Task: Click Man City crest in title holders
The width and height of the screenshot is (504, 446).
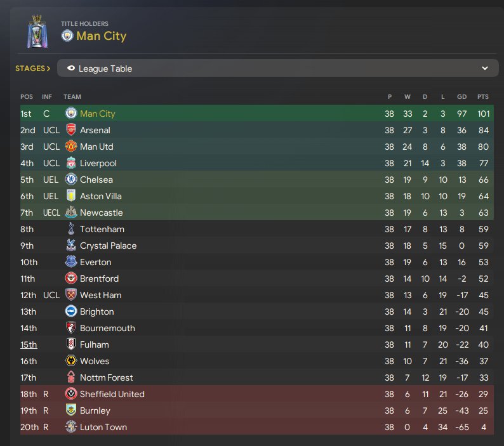Action: 67,36
